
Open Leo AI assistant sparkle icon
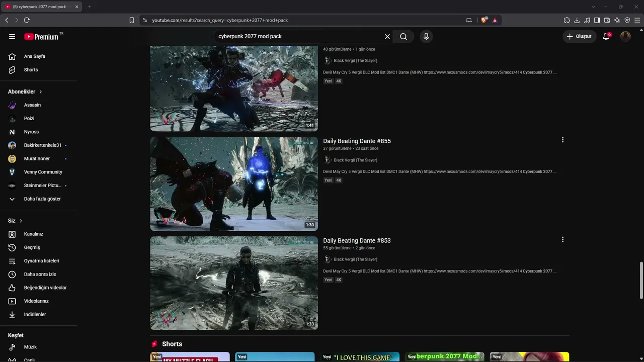[617, 20]
